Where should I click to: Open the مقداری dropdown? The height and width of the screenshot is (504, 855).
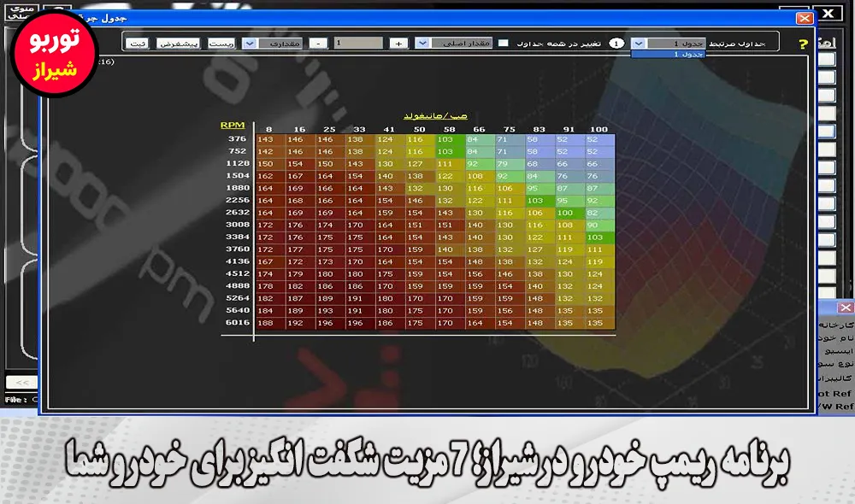click(x=249, y=43)
